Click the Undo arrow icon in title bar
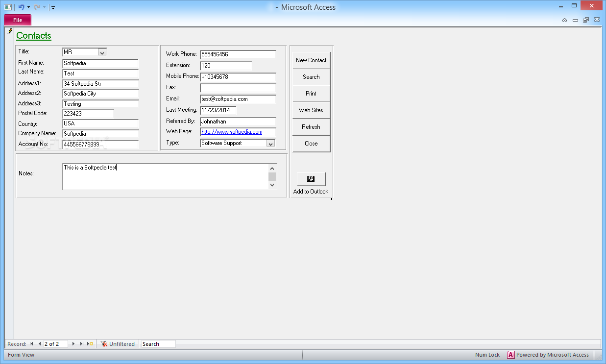 (21, 7)
